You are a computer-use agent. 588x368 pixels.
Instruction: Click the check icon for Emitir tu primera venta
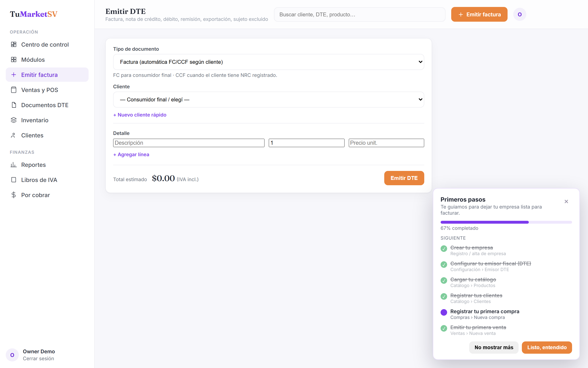[444, 328]
